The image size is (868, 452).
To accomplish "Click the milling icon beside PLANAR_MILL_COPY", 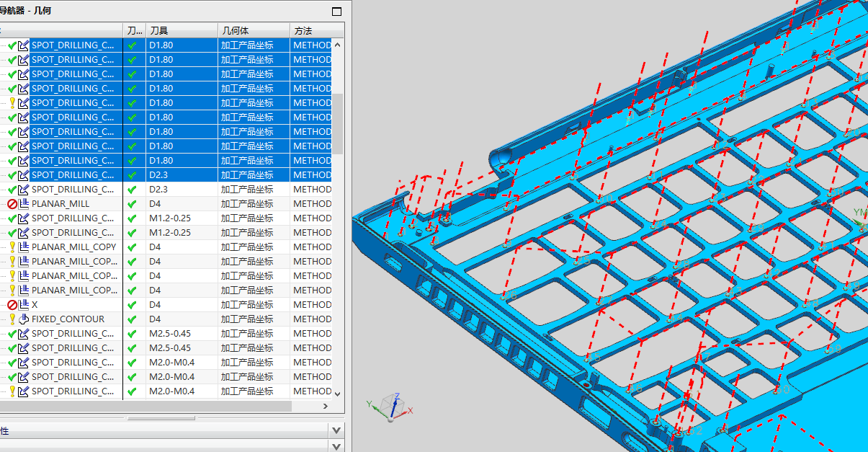I will pyautogui.click(x=24, y=247).
